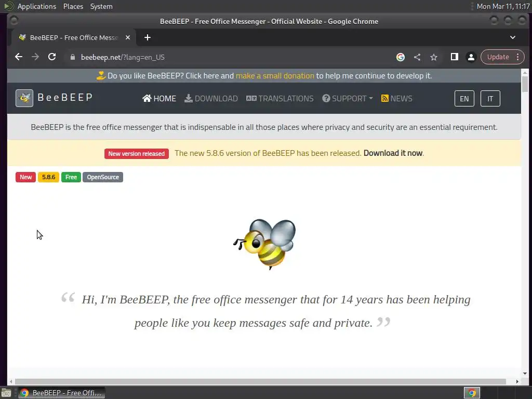Click the horizontal scrollbar thumb
Image resolution: width=532 pixels, height=399 pixels.
pyautogui.click(x=260, y=381)
